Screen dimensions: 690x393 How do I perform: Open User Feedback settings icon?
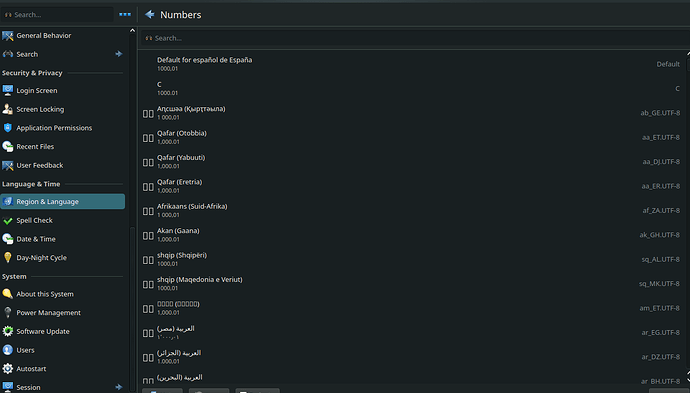pyautogui.click(x=7, y=165)
